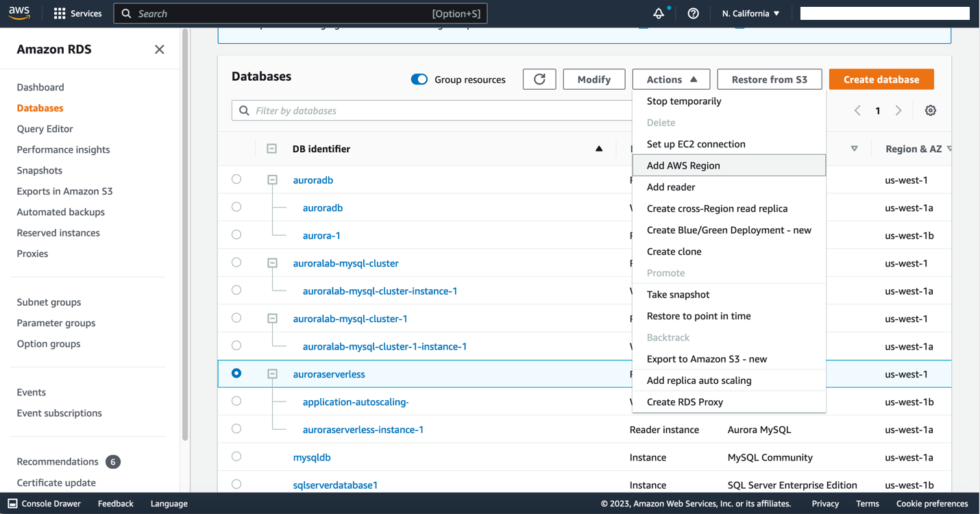Open table preferences gear icon
Screen dimensions: 980x514
click(930, 110)
